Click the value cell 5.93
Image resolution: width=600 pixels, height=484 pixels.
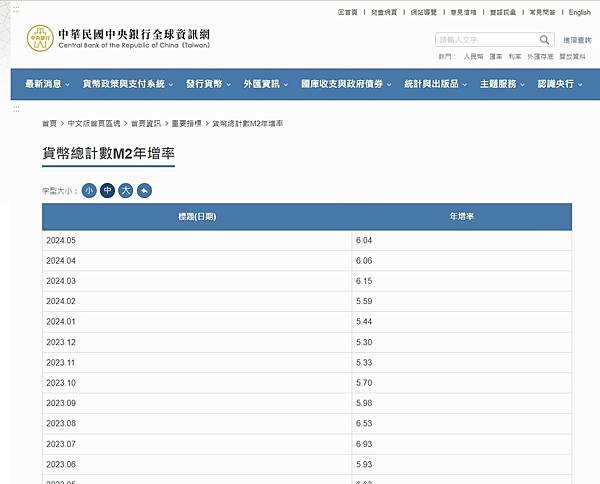461,464
